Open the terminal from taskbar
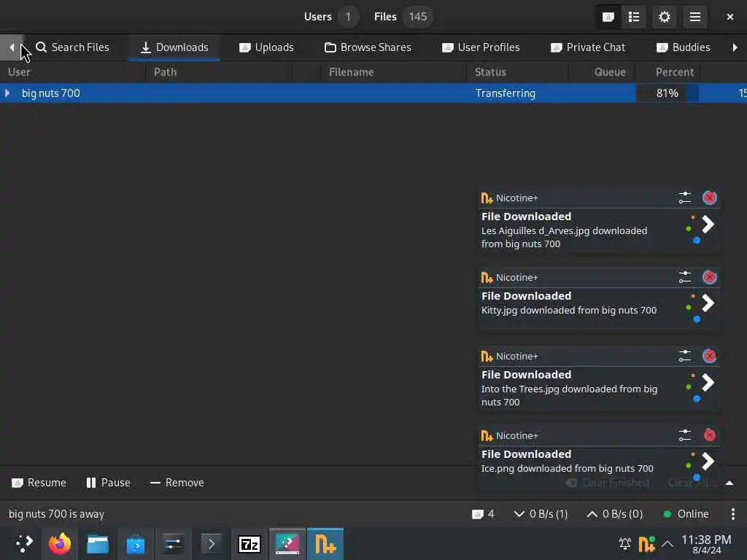747x560 pixels. 211,544
